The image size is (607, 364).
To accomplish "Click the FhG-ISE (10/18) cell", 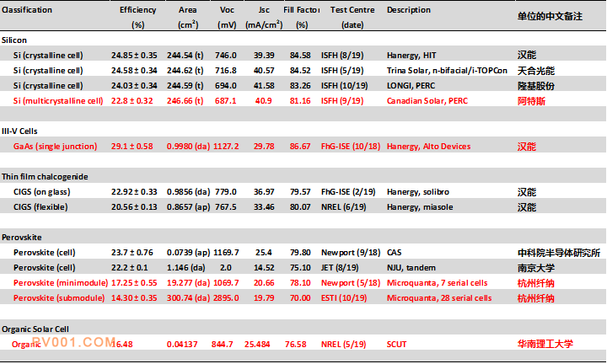I will pyautogui.click(x=351, y=147).
